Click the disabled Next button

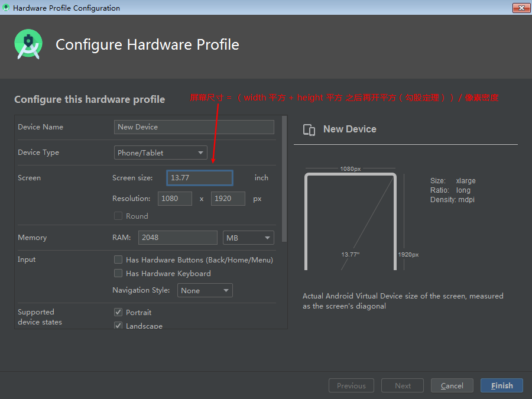tap(403, 385)
